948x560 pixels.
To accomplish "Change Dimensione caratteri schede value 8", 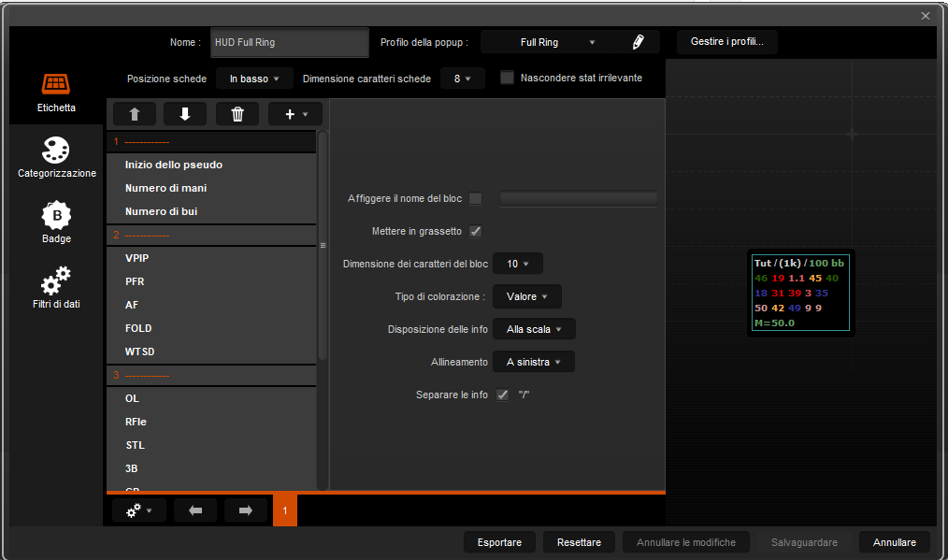I will click(463, 79).
